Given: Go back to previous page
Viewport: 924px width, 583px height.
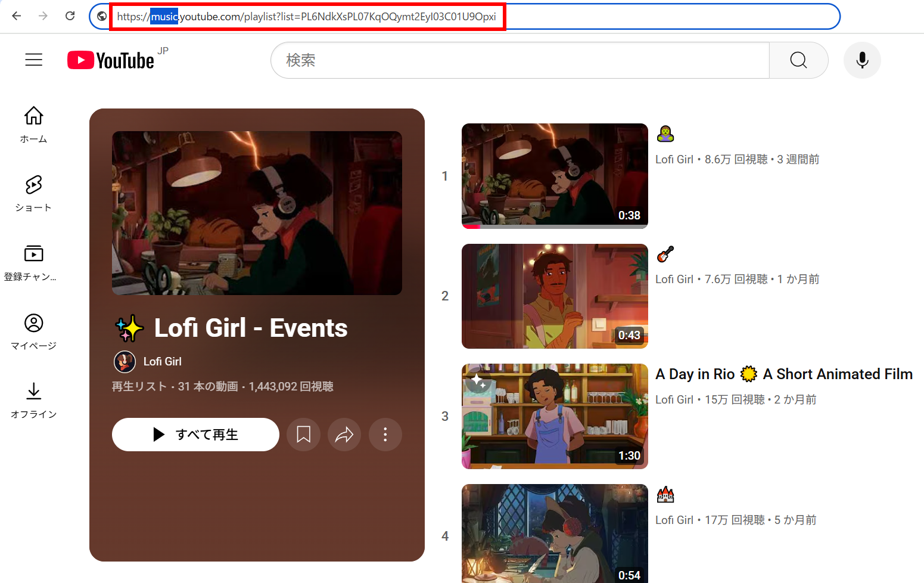Looking at the screenshot, I should point(17,16).
